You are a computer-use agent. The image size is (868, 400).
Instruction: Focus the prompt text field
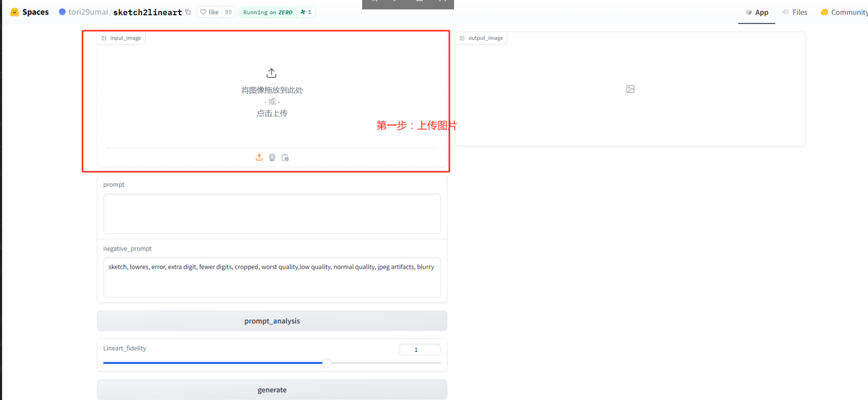pos(272,213)
